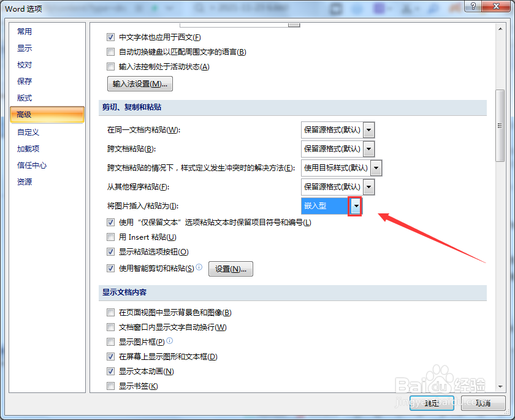Toggle 在屏幕上显示图形和文本框 checkbox
The image size is (515, 420).
(x=111, y=357)
